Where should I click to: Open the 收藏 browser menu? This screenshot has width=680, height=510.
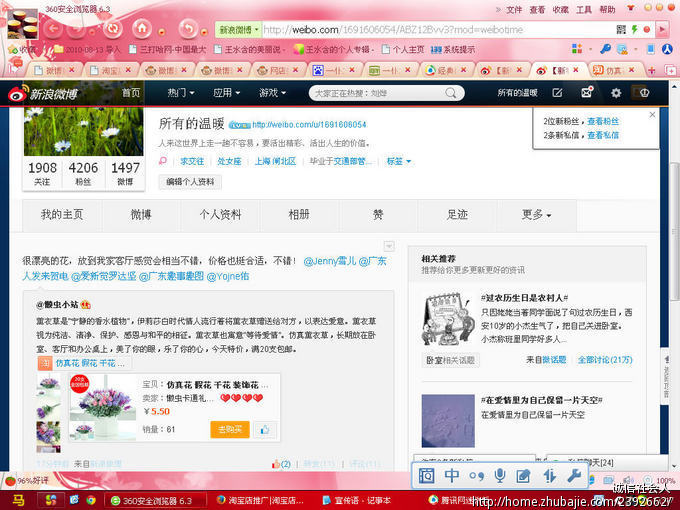[x=560, y=9]
